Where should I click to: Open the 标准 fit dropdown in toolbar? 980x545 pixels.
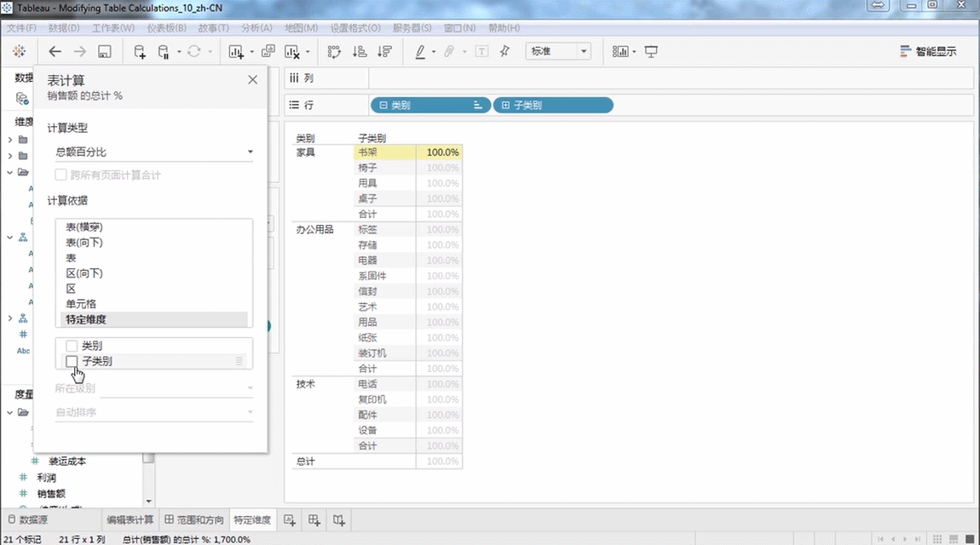(x=558, y=52)
